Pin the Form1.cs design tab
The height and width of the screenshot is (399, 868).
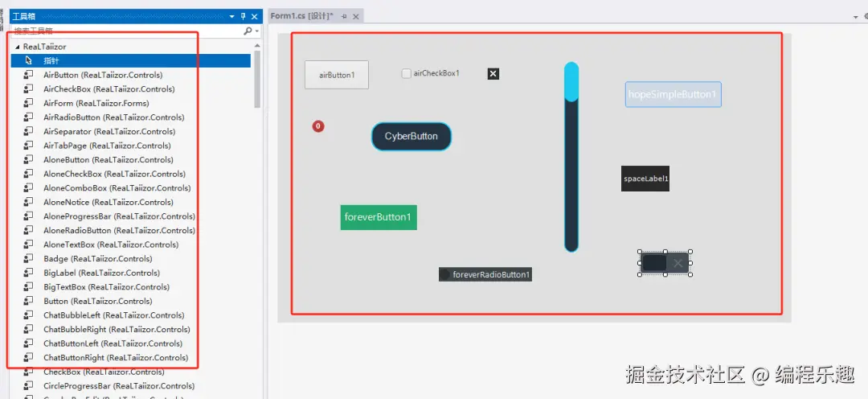click(344, 17)
